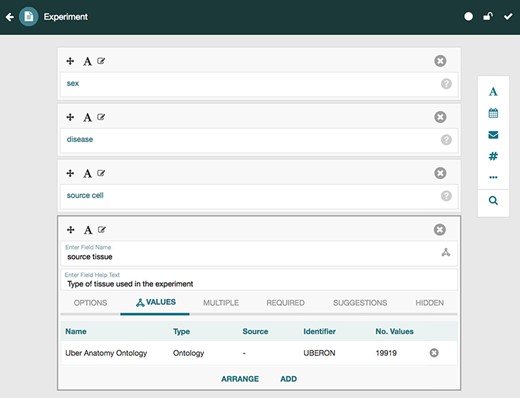Click the '19919' values count
This screenshot has height=398, width=520.
pos(386,353)
